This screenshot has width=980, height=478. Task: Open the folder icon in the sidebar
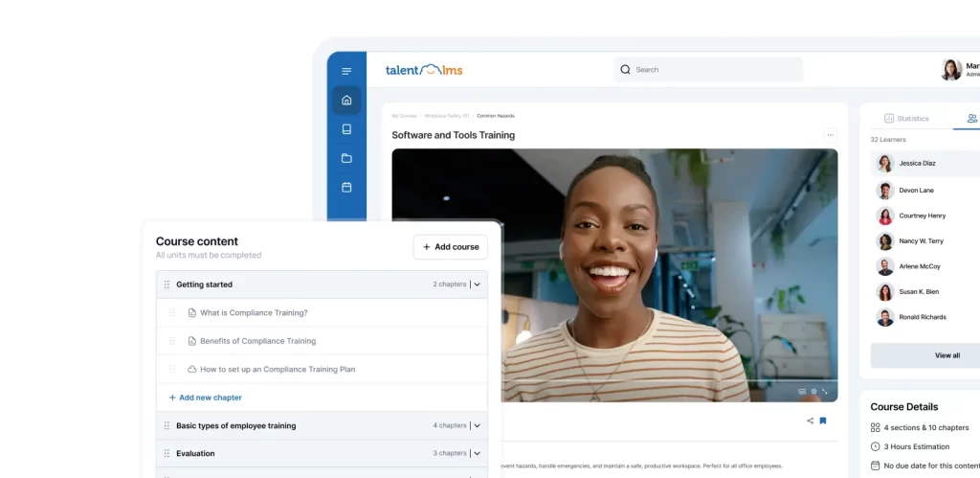(x=346, y=158)
